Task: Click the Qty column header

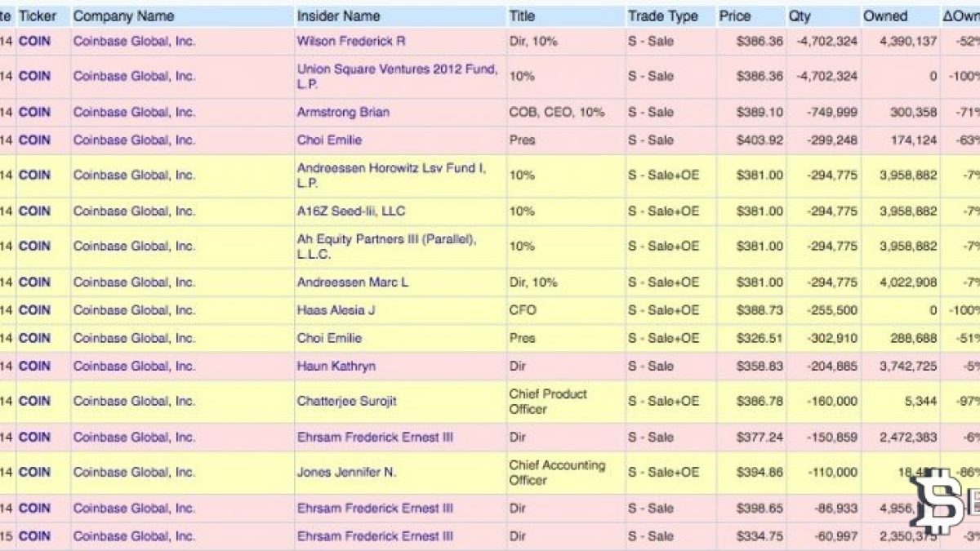Action: click(x=800, y=16)
